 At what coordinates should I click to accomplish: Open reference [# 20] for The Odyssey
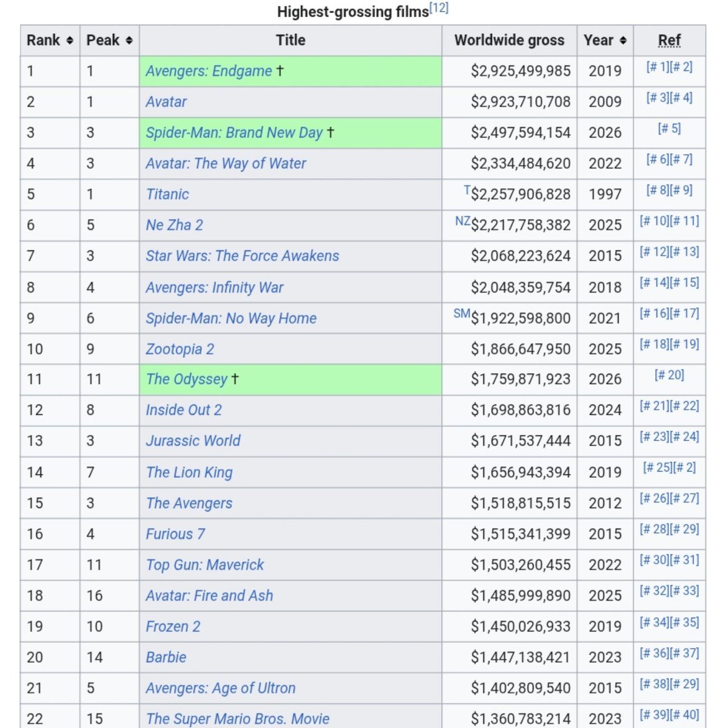[x=669, y=376]
